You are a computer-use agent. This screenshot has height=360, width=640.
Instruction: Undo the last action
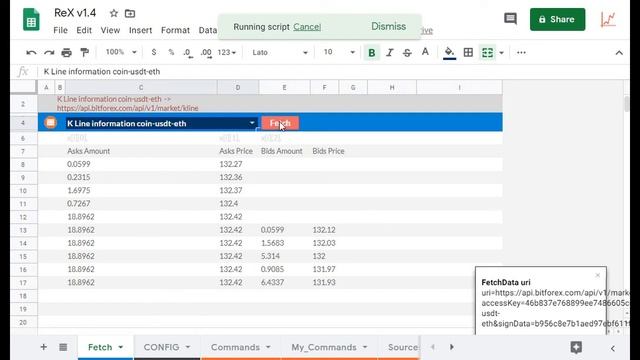pos(31,53)
